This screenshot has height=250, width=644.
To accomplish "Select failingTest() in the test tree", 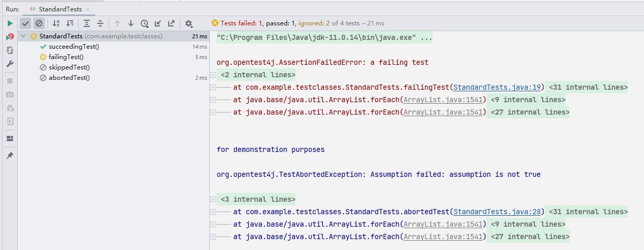I will 66,57.
